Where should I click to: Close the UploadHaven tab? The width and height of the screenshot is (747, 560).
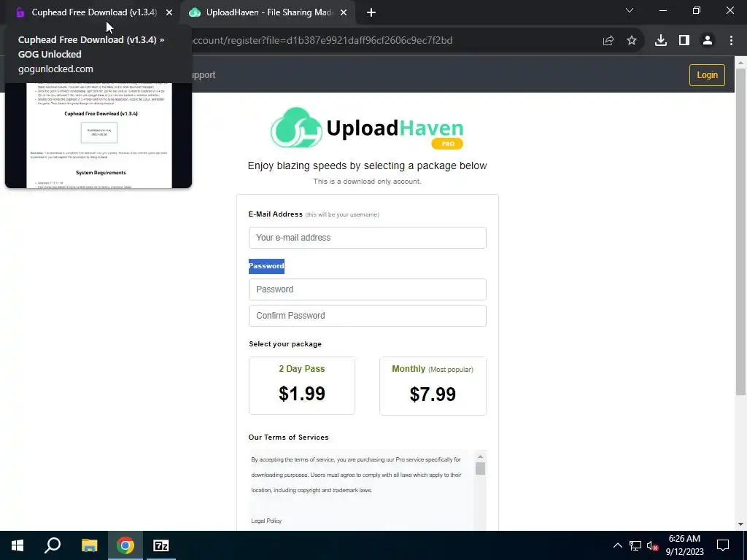click(x=344, y=12)
